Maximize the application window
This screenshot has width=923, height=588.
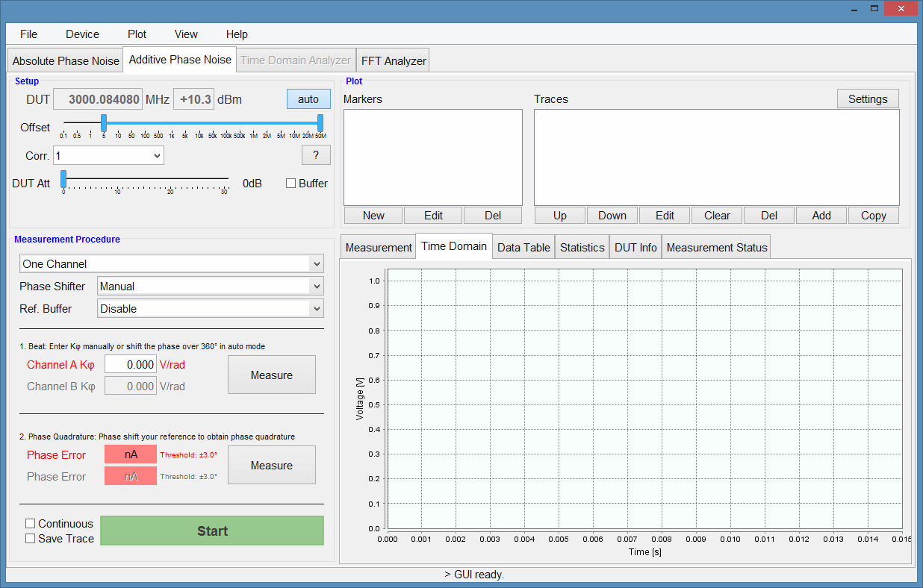tap(874, 9)
